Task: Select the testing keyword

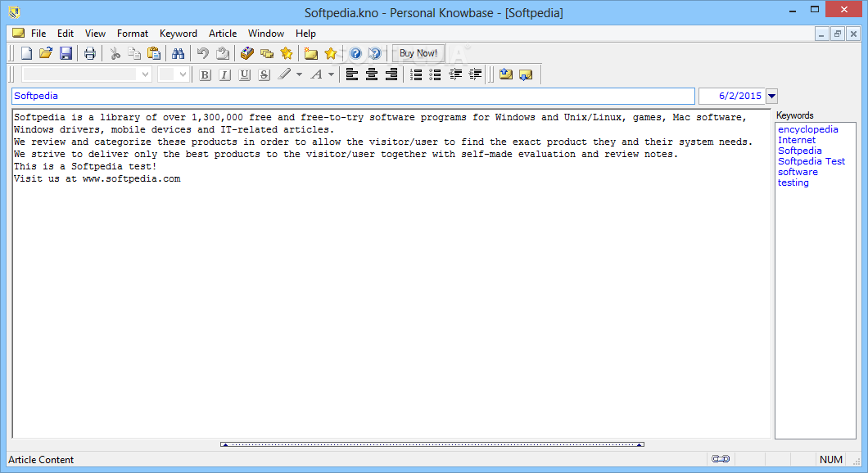Action: coord(793,182)
